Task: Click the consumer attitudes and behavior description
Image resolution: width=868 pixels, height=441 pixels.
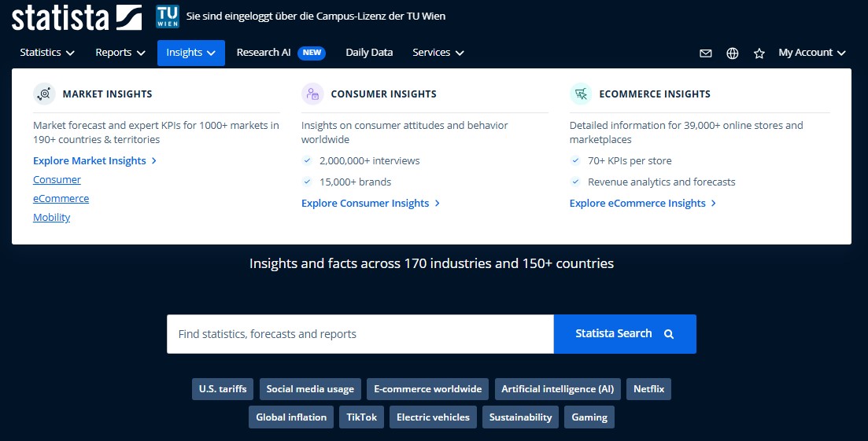Action: point(404,133)
